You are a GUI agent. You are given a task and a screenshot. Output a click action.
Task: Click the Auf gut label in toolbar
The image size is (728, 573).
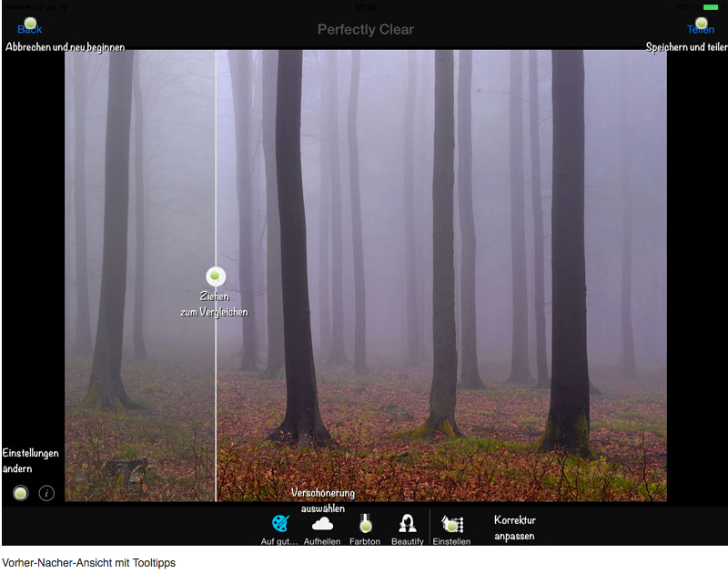[x=279, y=542]
